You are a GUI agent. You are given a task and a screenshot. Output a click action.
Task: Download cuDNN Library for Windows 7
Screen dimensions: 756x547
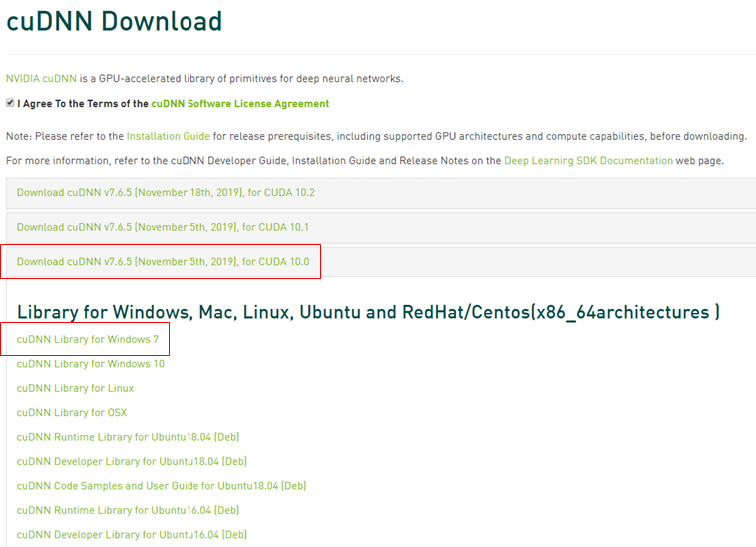(x=87, y=339)
